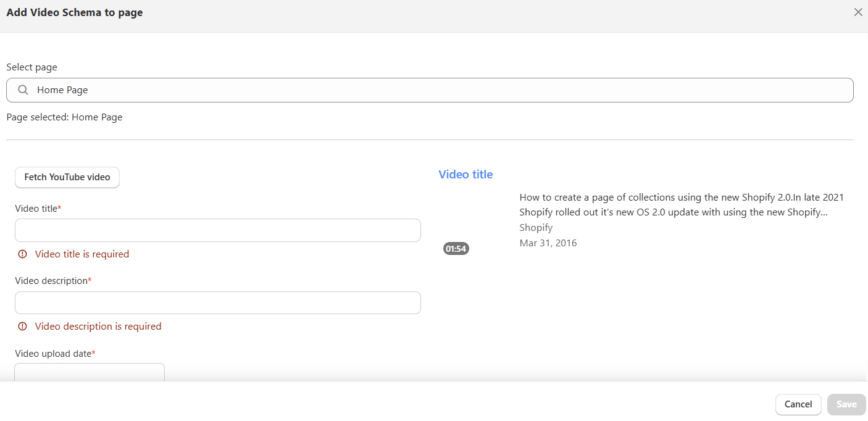Click the Shopify channel name in preview
This screenshot has height=421, width=868.
(x=536, y=227)
